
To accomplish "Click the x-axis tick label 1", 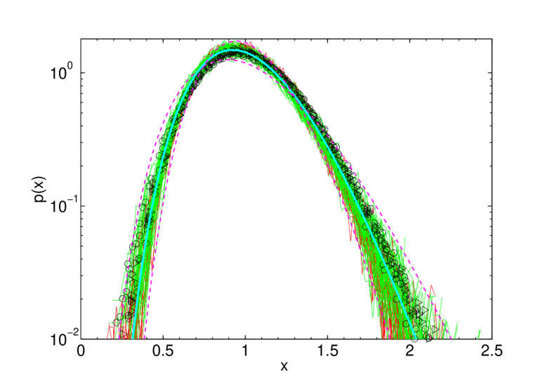I will pyautogui.click(x=245, y=351).
